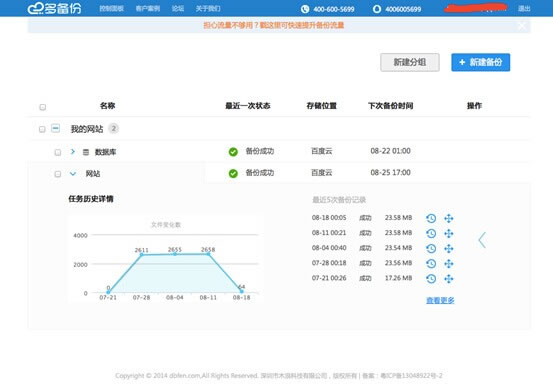Click restore icon for 08-18 00:05 backup
Screen dimensions: 553x387
point(431,218)
